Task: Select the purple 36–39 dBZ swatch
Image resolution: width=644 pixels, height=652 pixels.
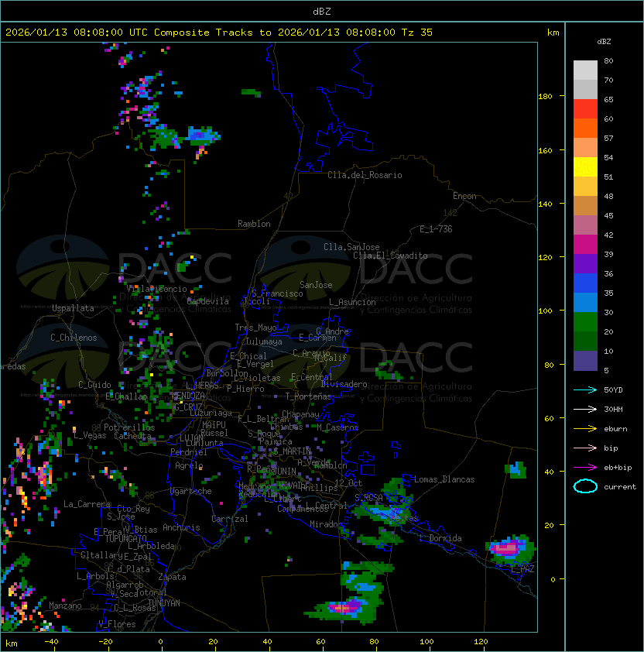Action: pyautogui.click(x=585, y=263)
